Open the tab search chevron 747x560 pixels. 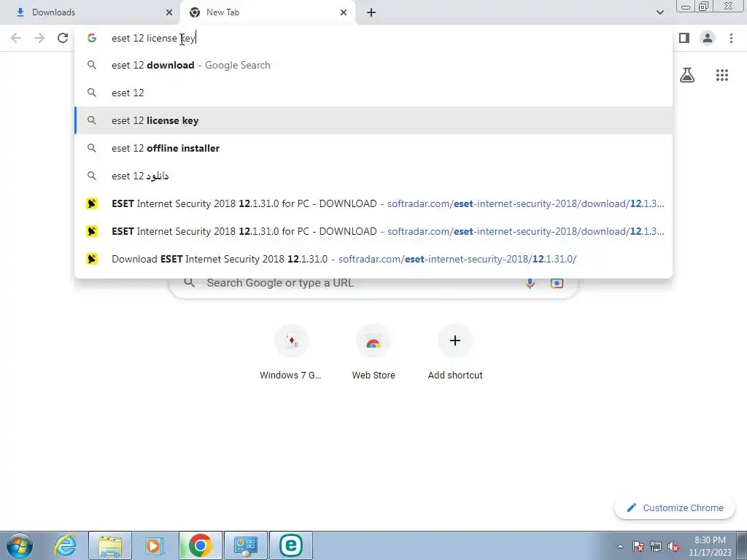[x=659, y=12]
